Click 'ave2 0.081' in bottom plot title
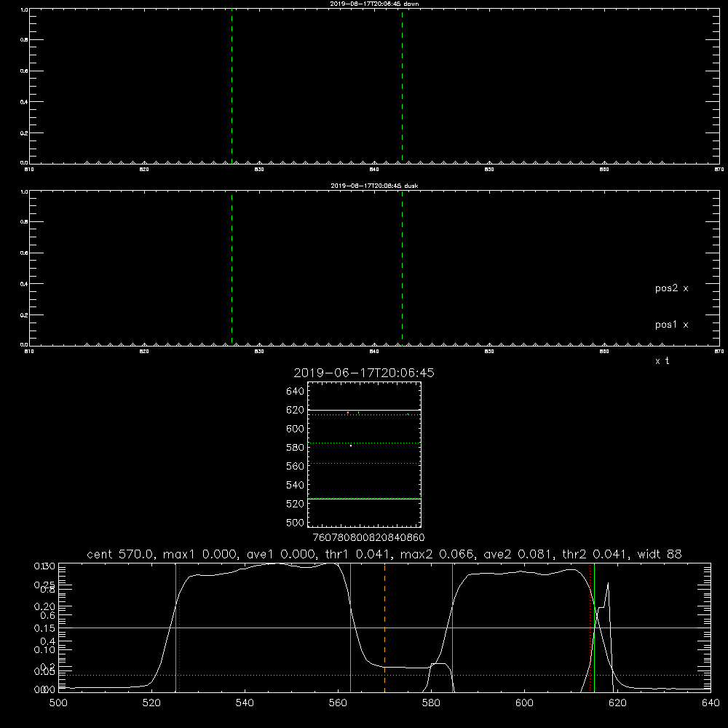 pos(518,554)
